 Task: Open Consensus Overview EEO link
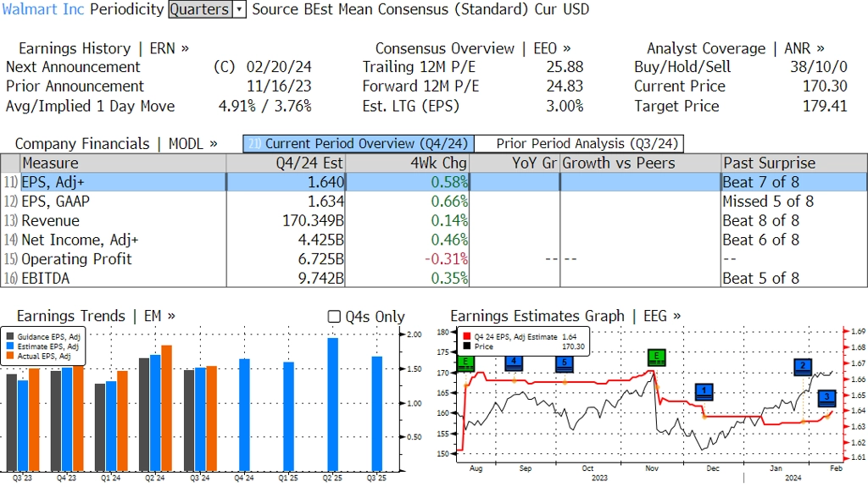(x=473, y=49)
